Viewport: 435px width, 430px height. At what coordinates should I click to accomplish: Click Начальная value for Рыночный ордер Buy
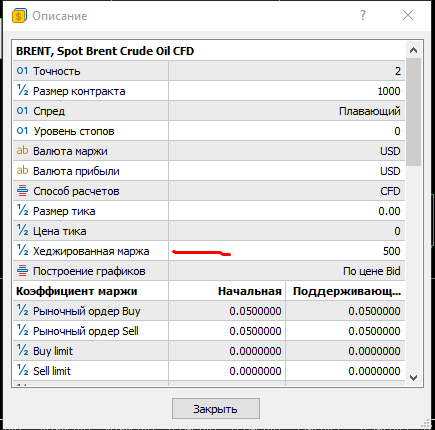(255, 311)
